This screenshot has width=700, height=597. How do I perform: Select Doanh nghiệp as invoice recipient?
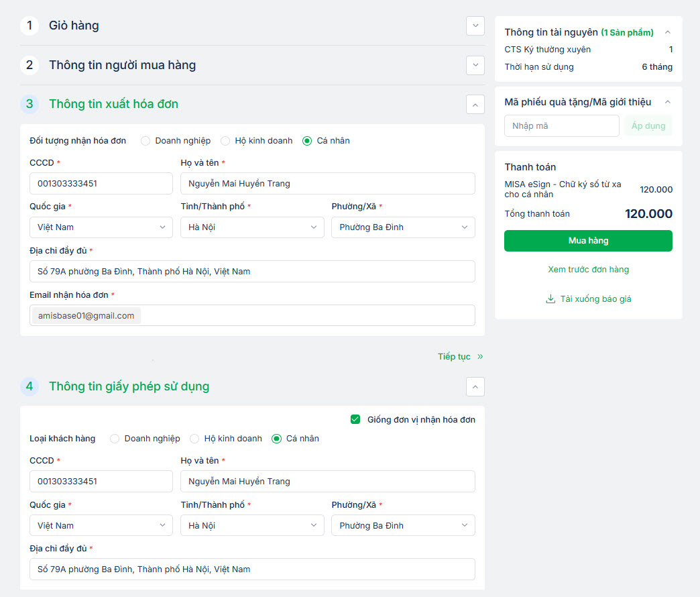tap(145, 141)
